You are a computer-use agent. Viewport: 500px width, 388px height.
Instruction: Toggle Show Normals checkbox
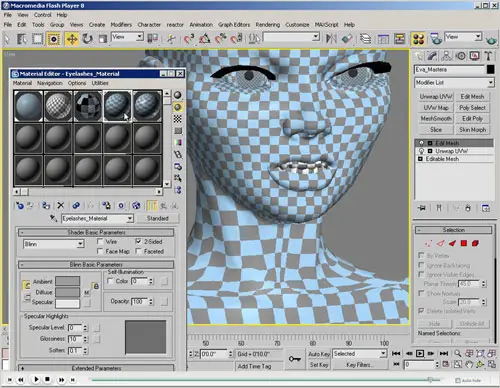[x=421, y=293]
